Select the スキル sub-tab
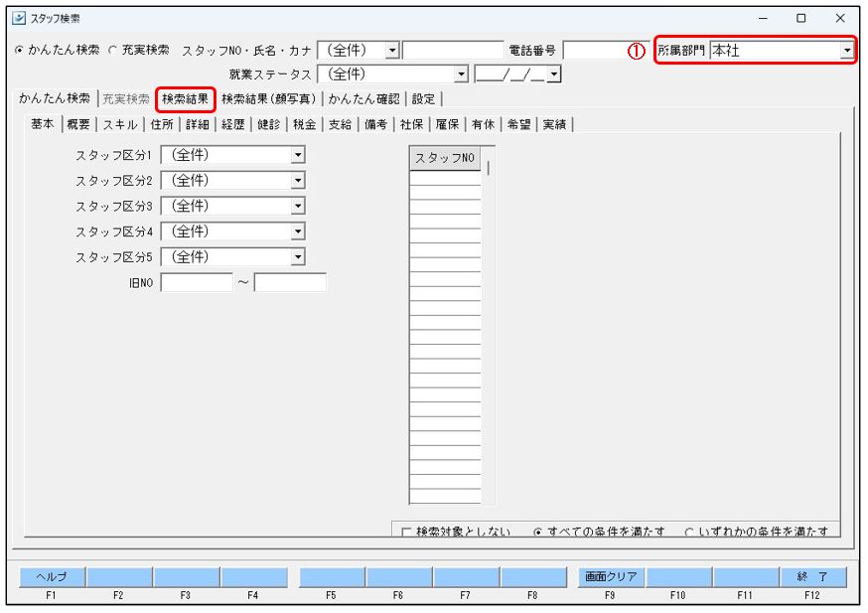This screenshot has height=613, width=868. 120,124
